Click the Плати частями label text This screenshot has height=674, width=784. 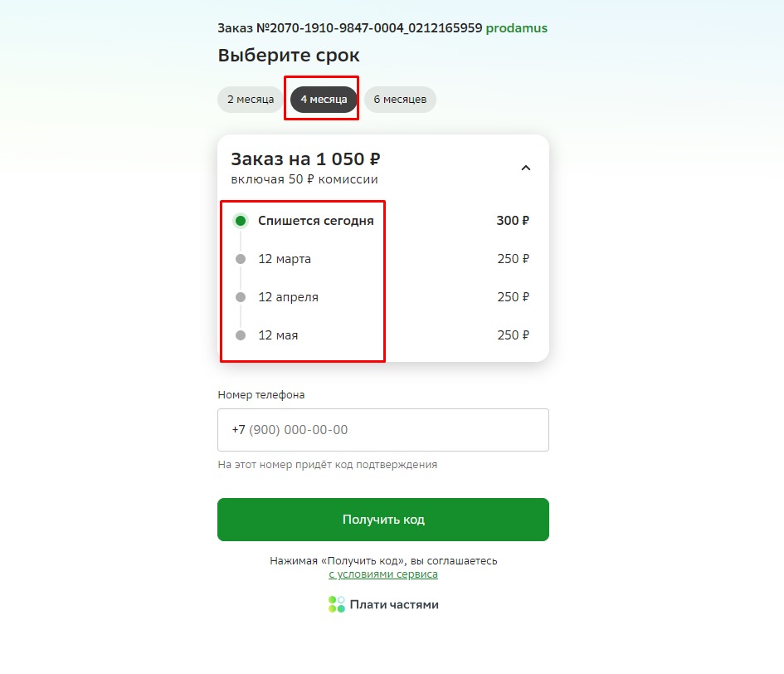pyautogui.click(x=394, y=604)
